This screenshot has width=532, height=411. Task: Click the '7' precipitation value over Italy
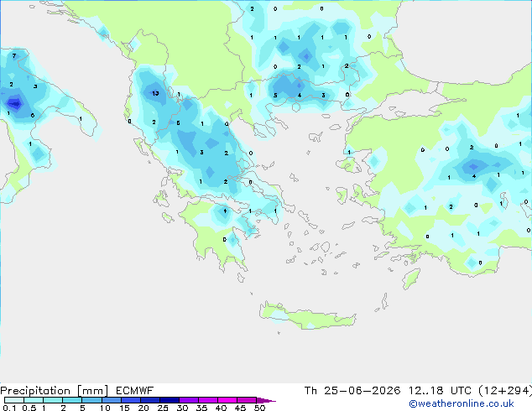point(14,56)
